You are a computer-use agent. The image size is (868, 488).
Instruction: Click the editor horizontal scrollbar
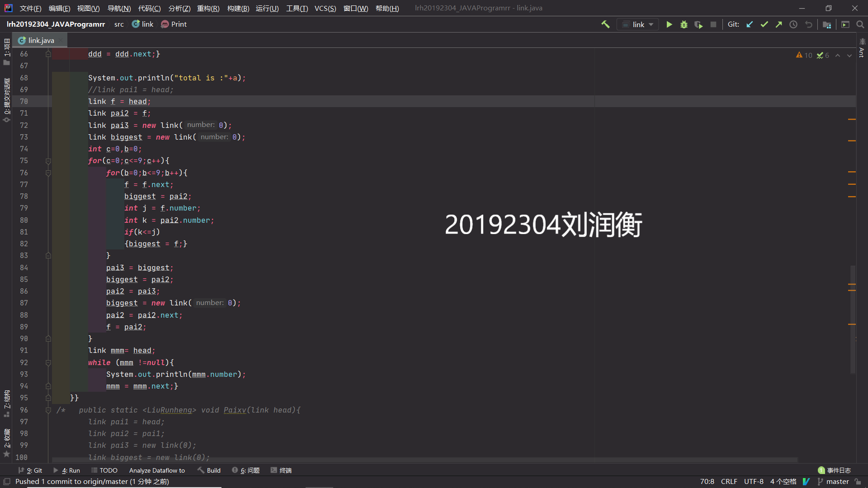(425, 460)
